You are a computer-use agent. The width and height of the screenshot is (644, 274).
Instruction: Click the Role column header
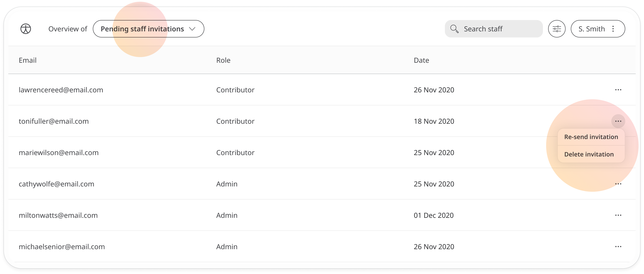pyautogui.click(x=223, y=60)
